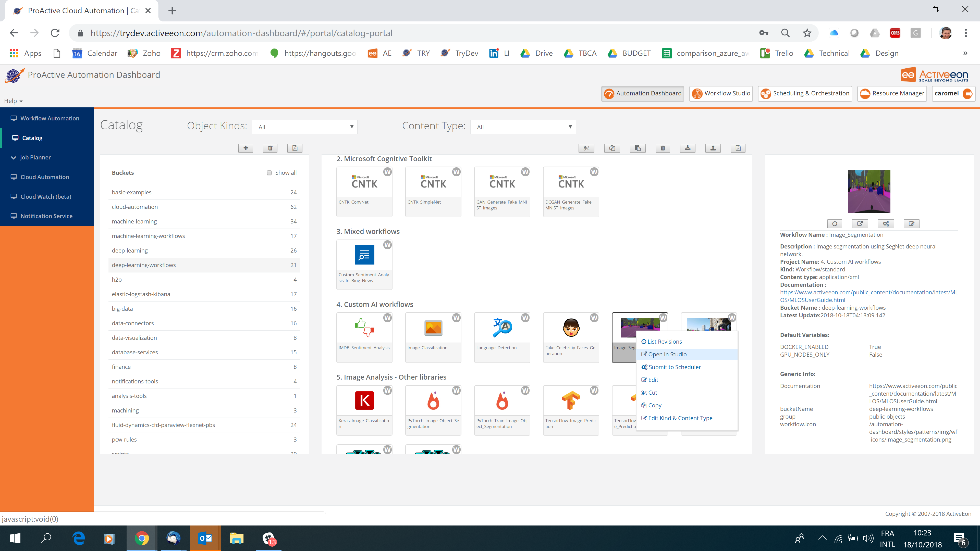Screen dimensions: 980x551
Task: Go to Cloud Automation in sidebar
Action: [x=47, y=177]
